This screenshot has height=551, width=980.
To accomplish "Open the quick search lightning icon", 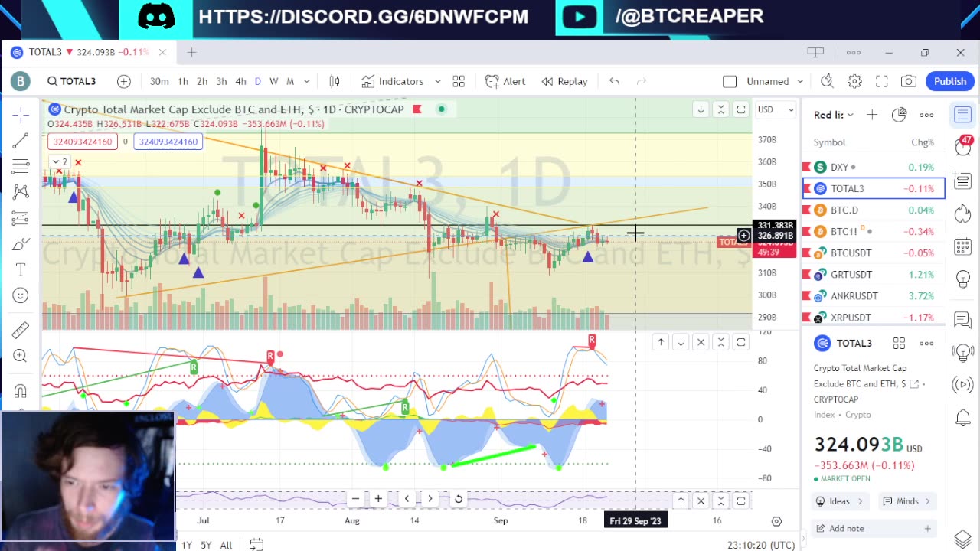I will (x=827, y=81).
